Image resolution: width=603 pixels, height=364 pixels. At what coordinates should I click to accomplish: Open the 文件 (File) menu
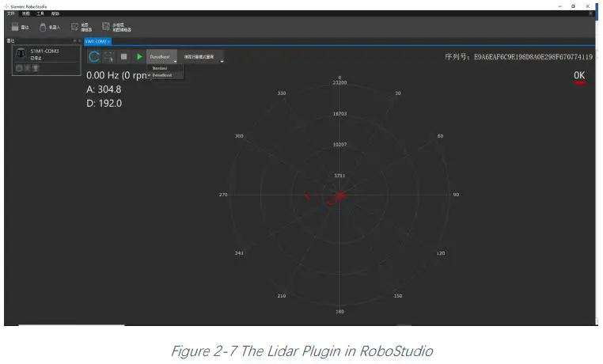tap(11, 13)
